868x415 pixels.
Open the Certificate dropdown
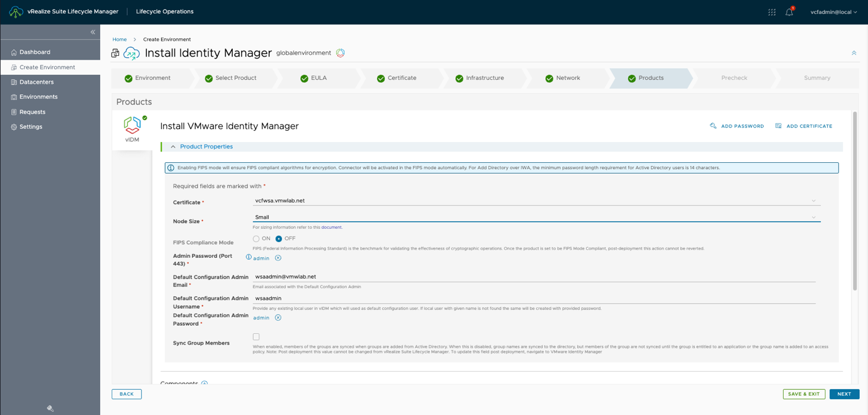click(536, 201)
